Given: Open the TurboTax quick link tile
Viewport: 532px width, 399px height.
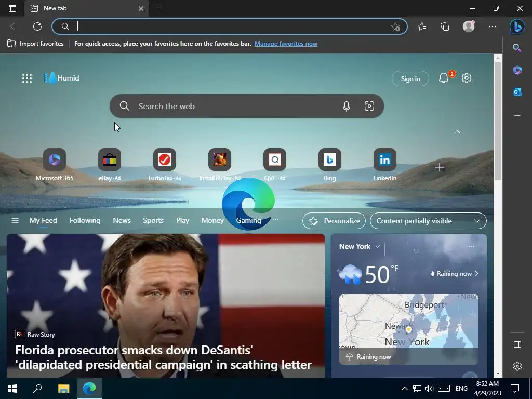Looking at the screenshot, I should coord(165,165).
